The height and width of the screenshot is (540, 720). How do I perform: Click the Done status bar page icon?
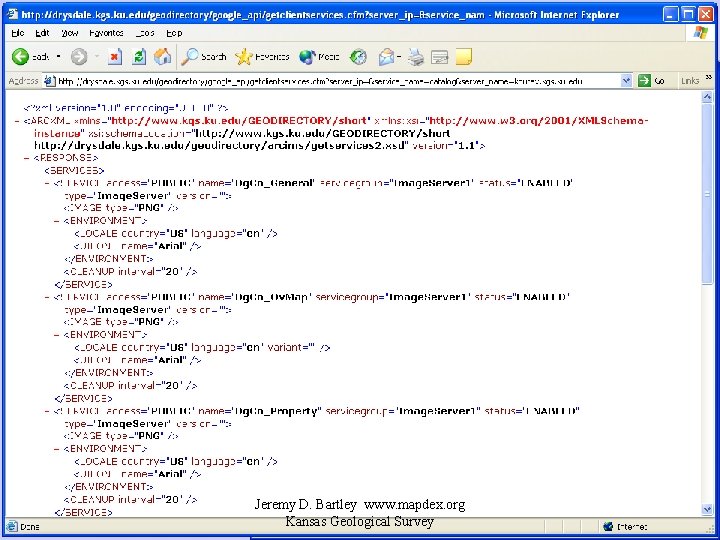click(12, 526)
